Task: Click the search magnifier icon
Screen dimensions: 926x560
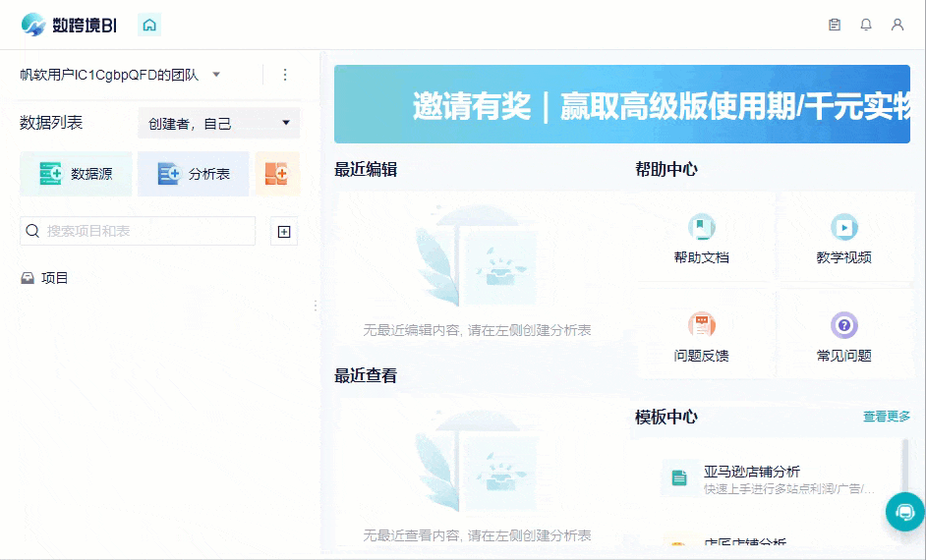Action: click(x=32, y=231)
